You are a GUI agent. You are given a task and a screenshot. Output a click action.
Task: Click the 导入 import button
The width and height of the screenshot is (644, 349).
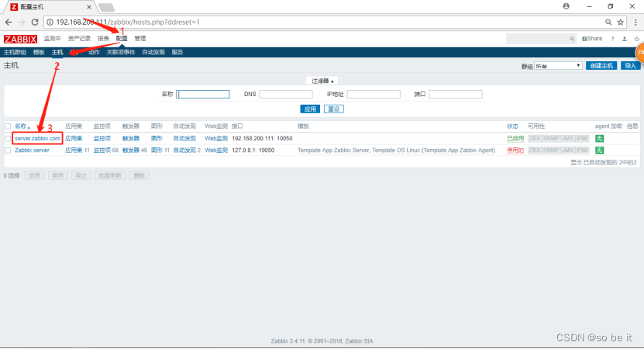click(x=630, y=66)
